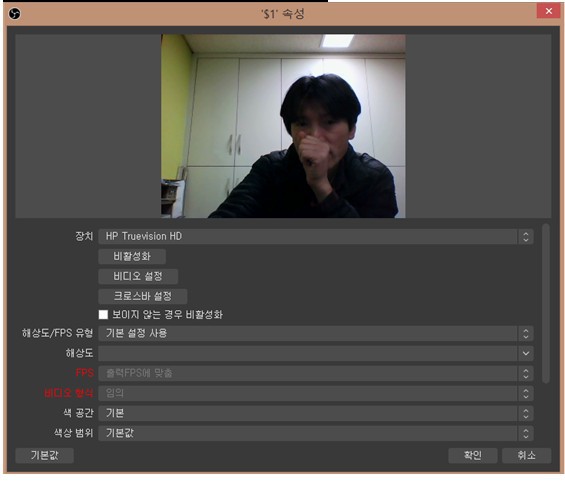Open 비디오 설정 button
565x488 pixels.
click(x=138, y=276)
